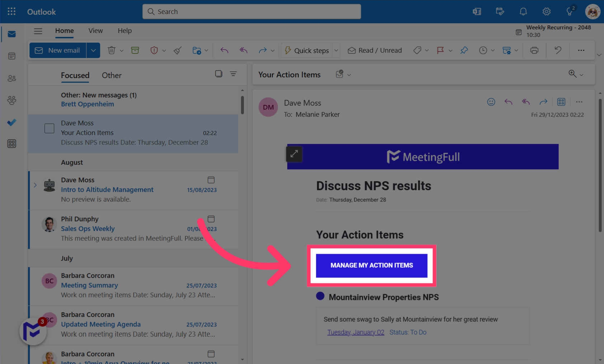Tick the checkbox for Your Action Items email
This screenshot has height=364, width=604.
[x=49, y=128]
